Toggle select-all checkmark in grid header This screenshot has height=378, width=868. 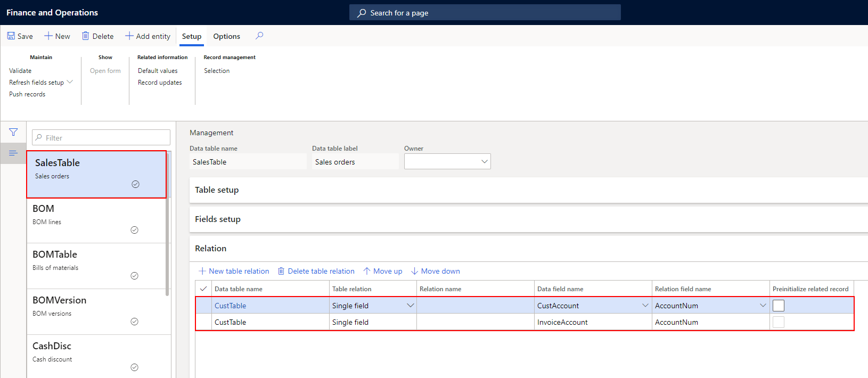coord(203,289)
